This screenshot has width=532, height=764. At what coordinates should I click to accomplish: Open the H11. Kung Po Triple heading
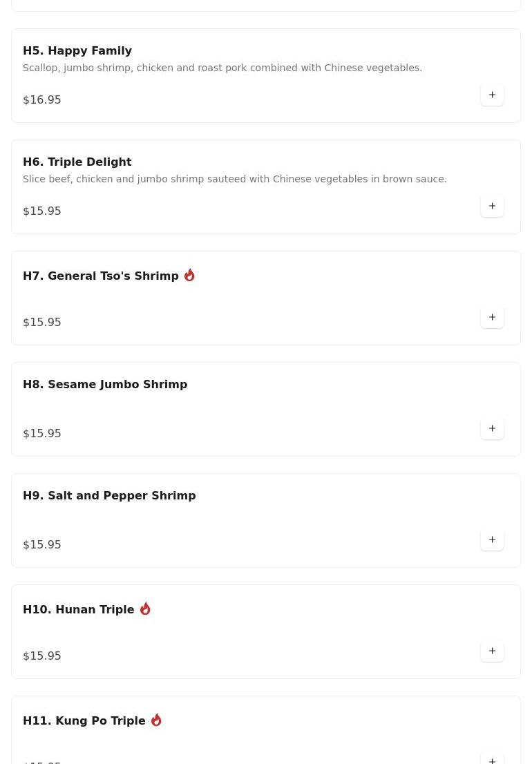(x=84, y=721)
